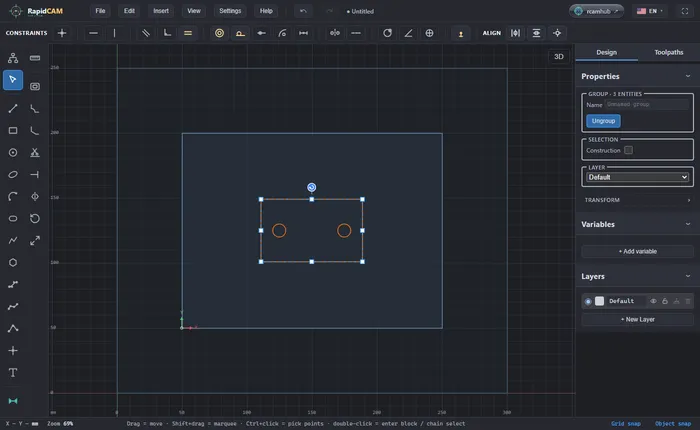Open the Insert menu

click(x=161, y=11)
